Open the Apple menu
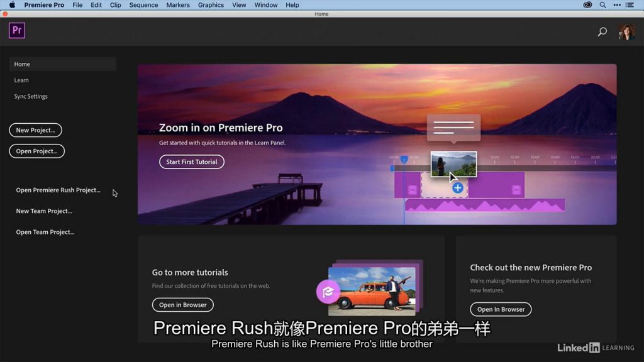Image resolution: width=644 pixels, height=362 pixels. (13, 5)
